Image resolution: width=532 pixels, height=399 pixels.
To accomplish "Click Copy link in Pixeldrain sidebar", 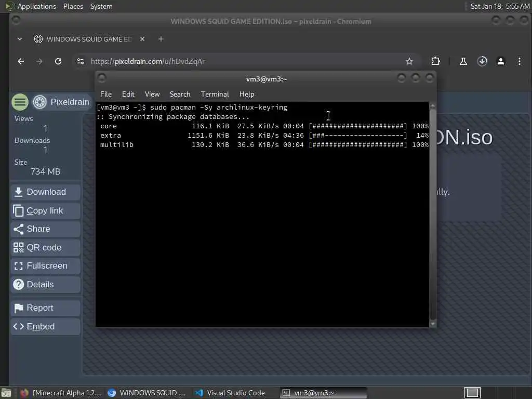I will point(46,211).
